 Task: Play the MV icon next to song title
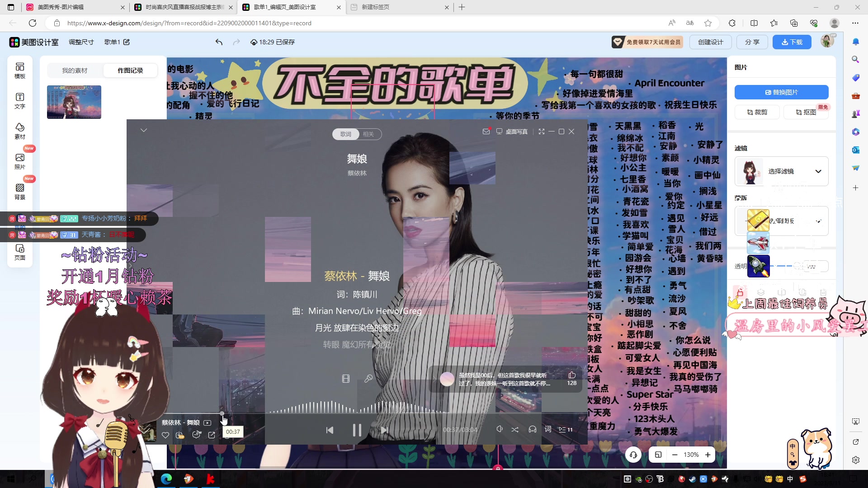(x=208, y=423)
